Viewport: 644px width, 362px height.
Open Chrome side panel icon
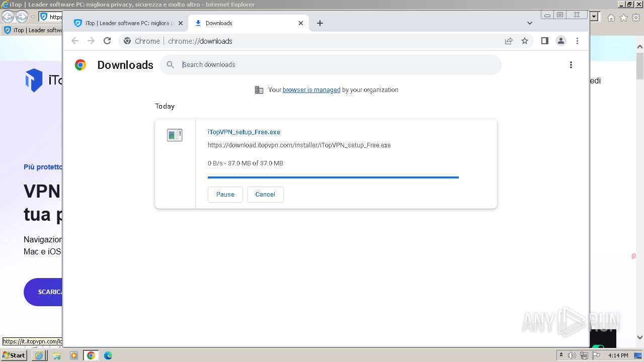tap(544, 41)
